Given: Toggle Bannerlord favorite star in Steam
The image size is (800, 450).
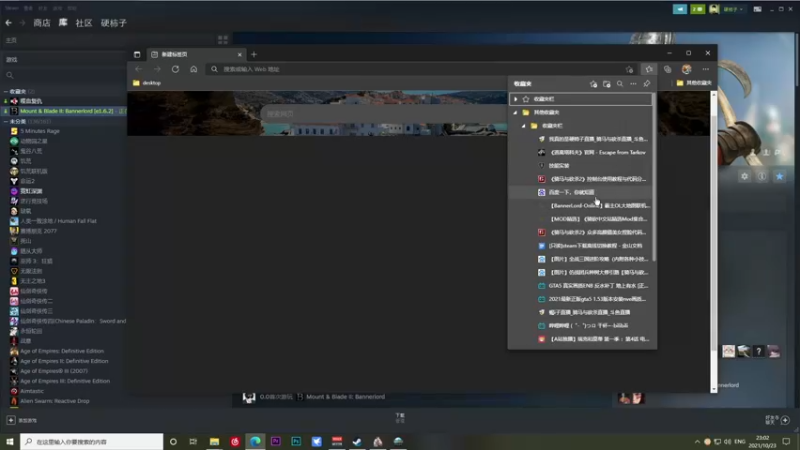Looking at the screenshot, I should (779, 176).
